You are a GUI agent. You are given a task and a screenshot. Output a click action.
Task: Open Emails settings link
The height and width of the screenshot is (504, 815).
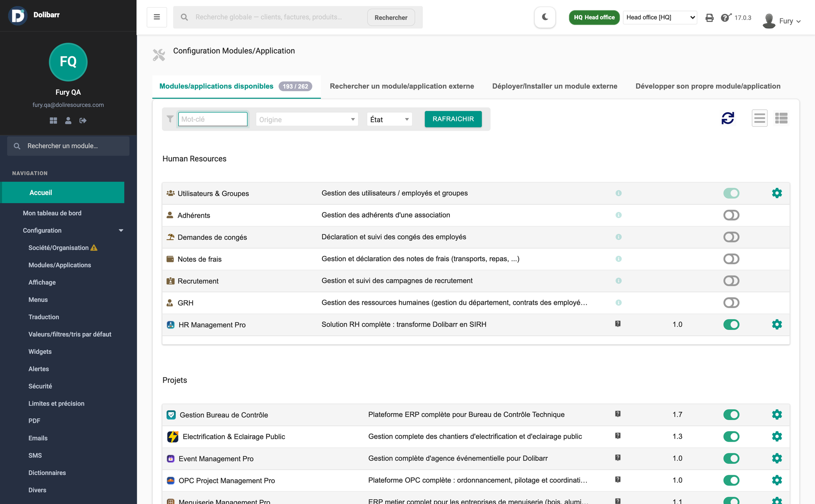tap(38, 438)
